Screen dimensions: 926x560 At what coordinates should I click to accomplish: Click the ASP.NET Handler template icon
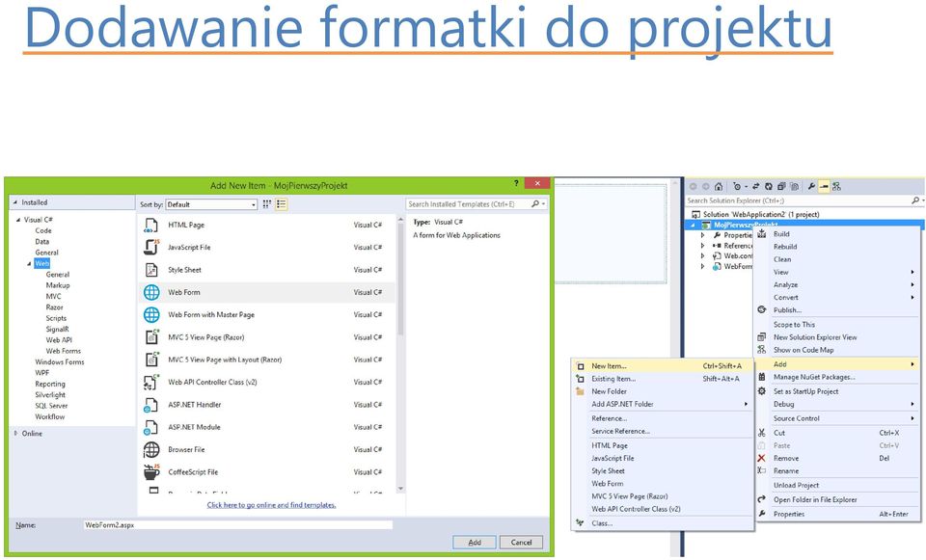pos(151,405)
